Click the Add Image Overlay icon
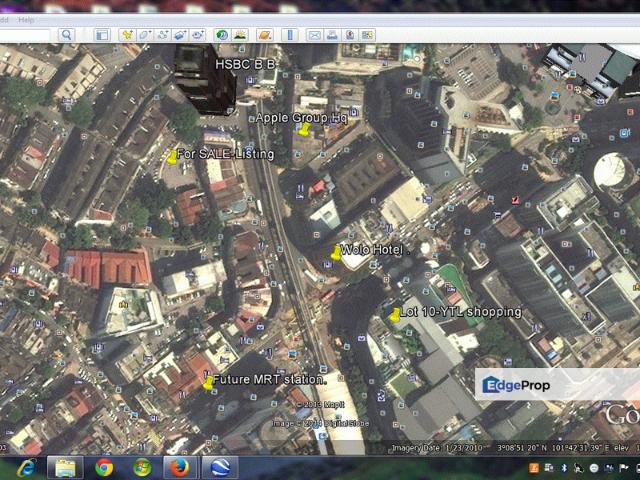Screen dimensions: 640x480 180,34
